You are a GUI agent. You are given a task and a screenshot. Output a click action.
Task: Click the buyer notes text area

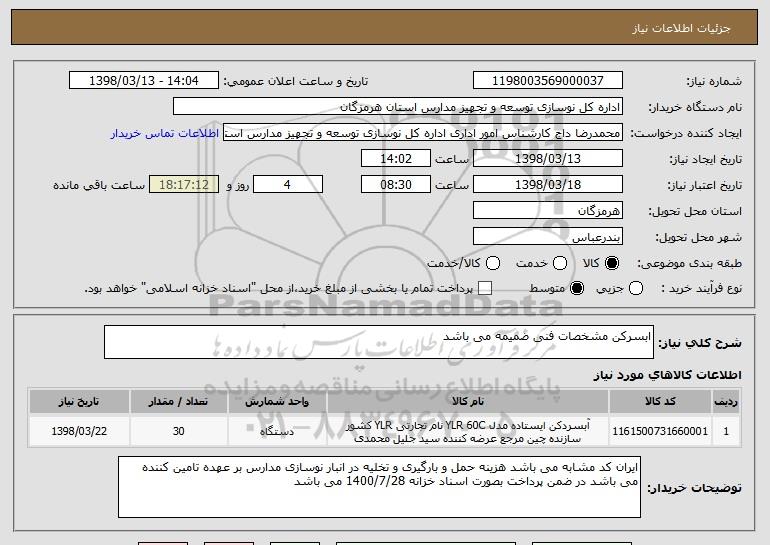click(x=379, y=487)
